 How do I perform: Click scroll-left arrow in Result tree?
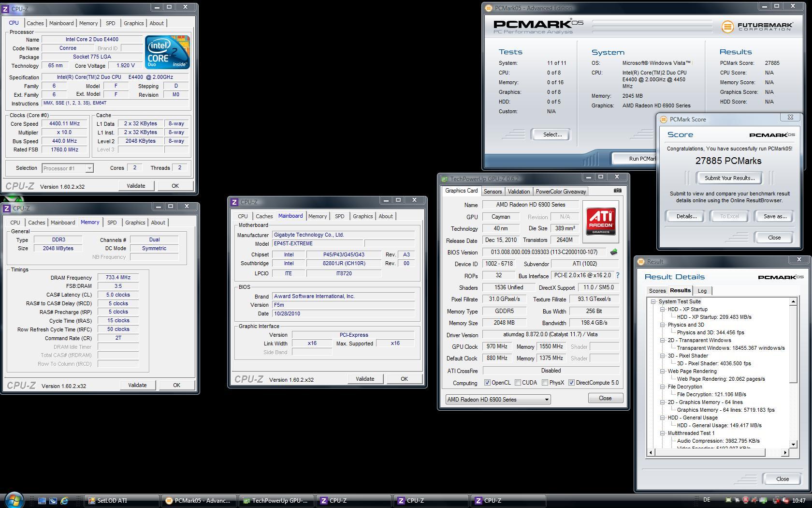coord(651,452)
